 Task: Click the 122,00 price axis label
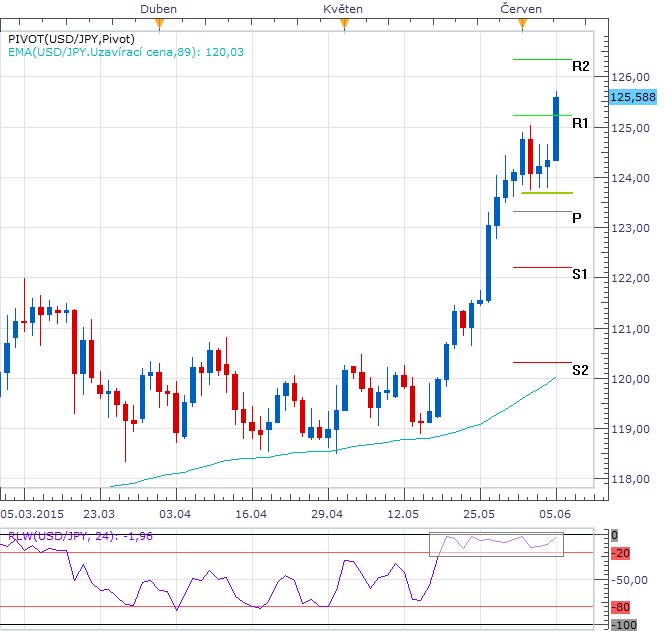pos(630,278)
